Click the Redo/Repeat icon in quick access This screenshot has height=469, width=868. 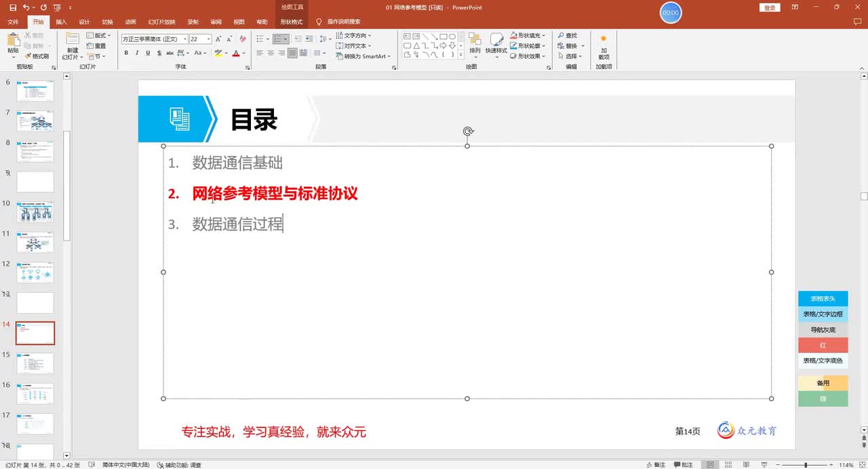point(44,7)
